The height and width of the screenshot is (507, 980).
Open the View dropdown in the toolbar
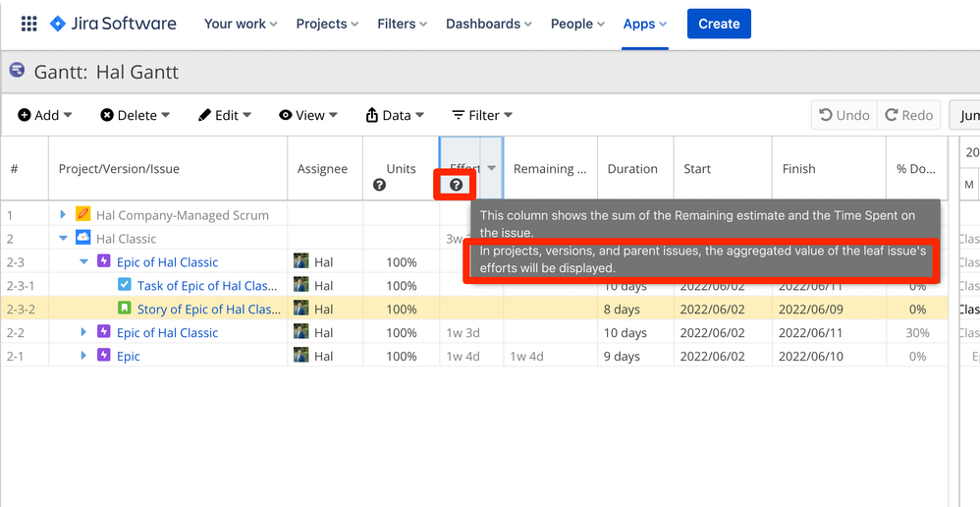coord(308,115)
